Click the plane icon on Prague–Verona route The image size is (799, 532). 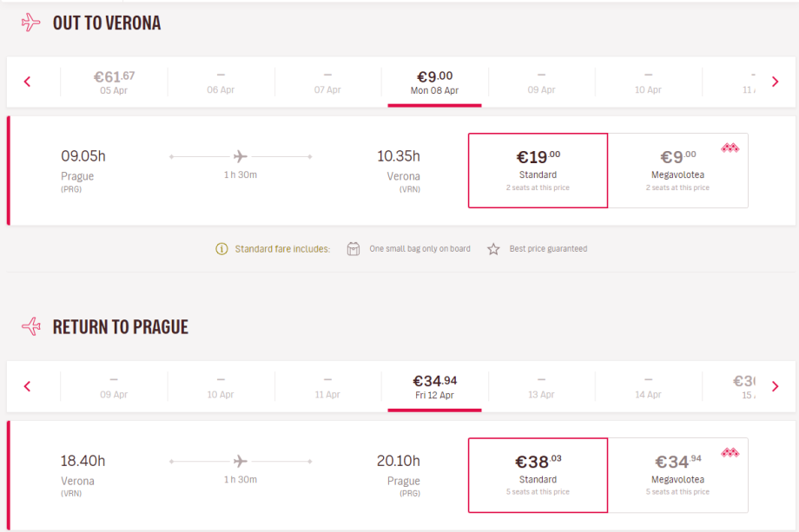click(x=241, y=156)
